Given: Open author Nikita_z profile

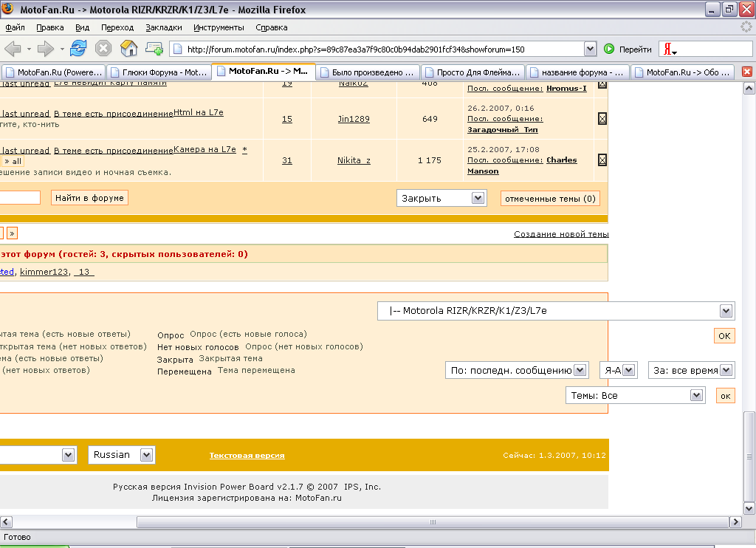Looking at the screenshot, I should pos(354,160).
